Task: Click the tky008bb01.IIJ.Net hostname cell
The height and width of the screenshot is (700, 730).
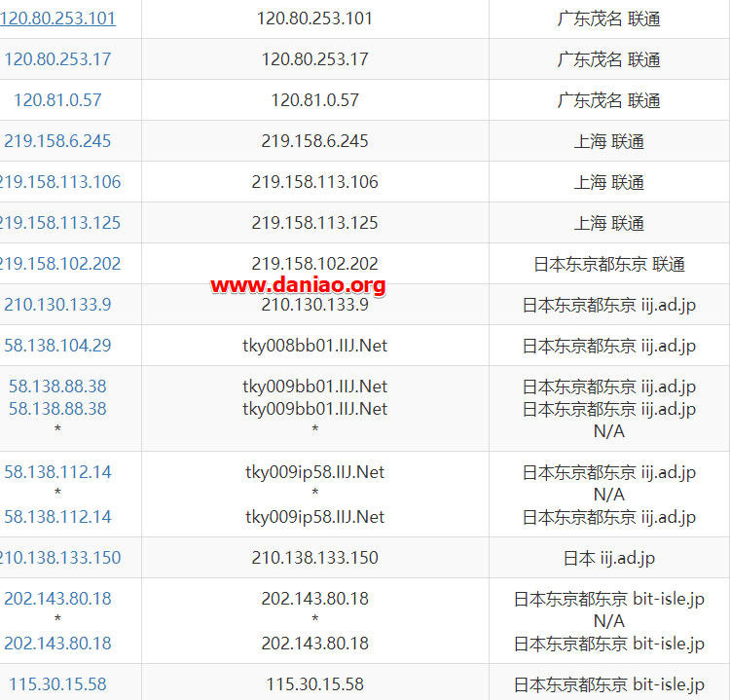Action: click(314, 346)
